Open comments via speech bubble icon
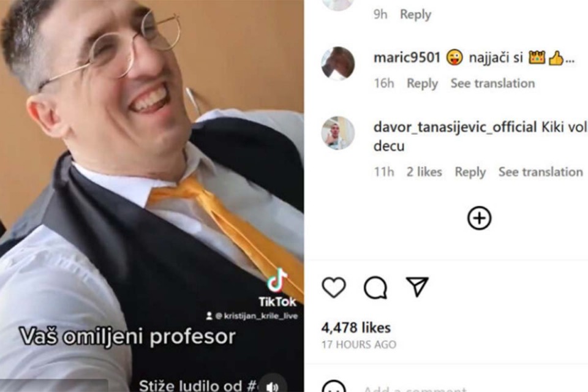The width and height of the screenshot is (588, 392). click(375, 287)
